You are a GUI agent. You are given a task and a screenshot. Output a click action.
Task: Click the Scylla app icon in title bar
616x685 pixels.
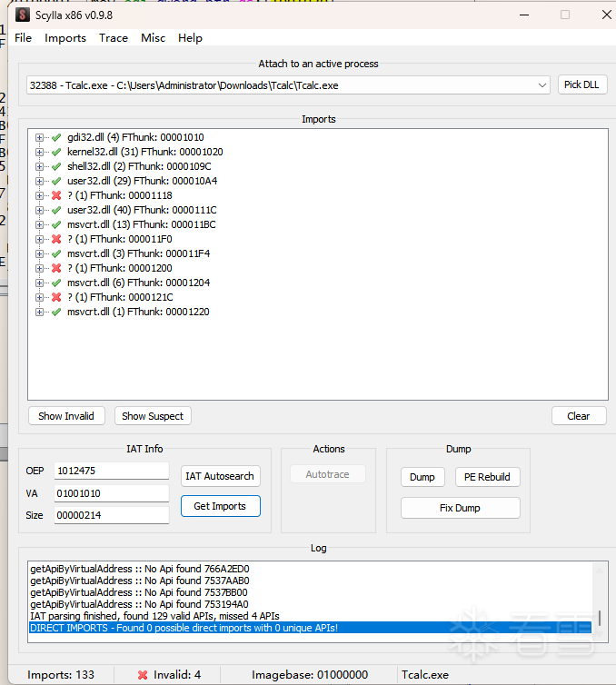click(23, 15)
